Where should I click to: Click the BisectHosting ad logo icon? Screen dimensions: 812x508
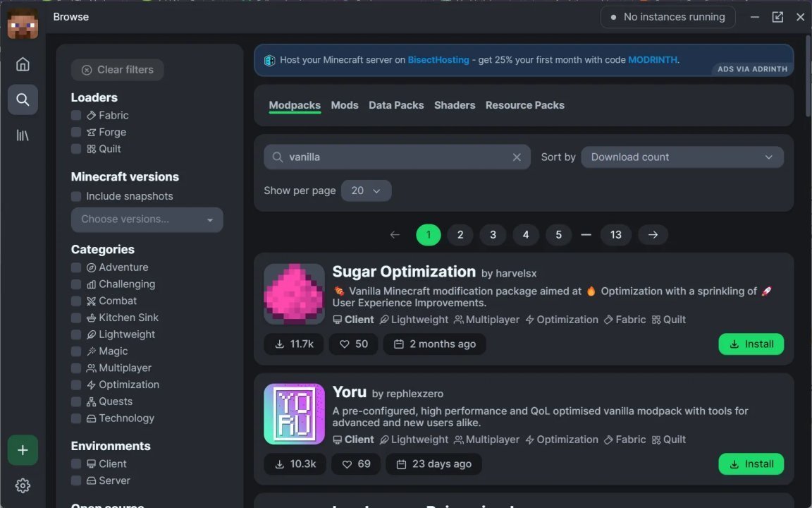tap(270, 60)
